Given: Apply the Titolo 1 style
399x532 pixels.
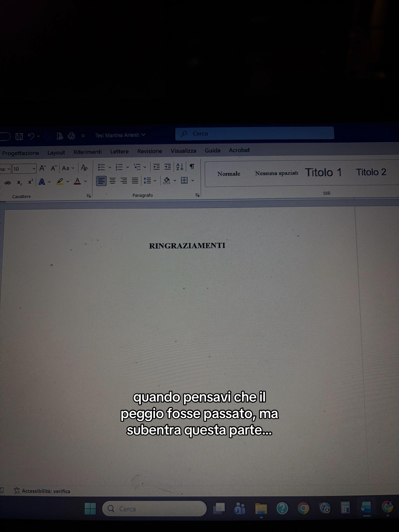Looking at the screenshot, I should 323,173.
